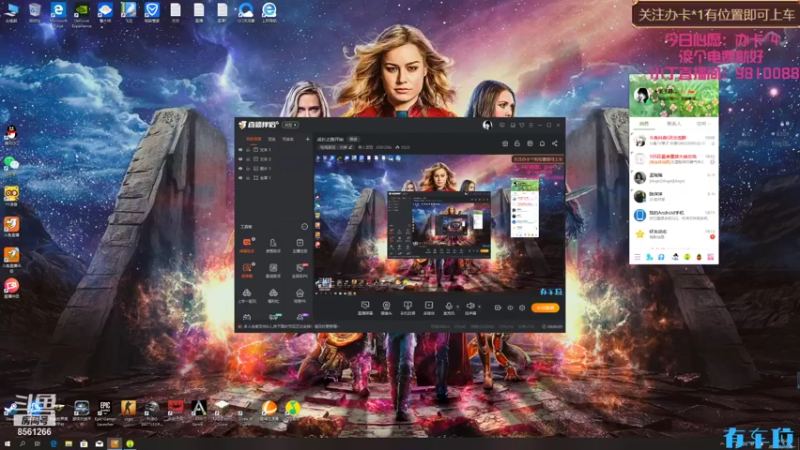This screenshot has width=800, height=450.
Task: Toggle the lock on 全屏 1 source
Action: coord(248,178)
